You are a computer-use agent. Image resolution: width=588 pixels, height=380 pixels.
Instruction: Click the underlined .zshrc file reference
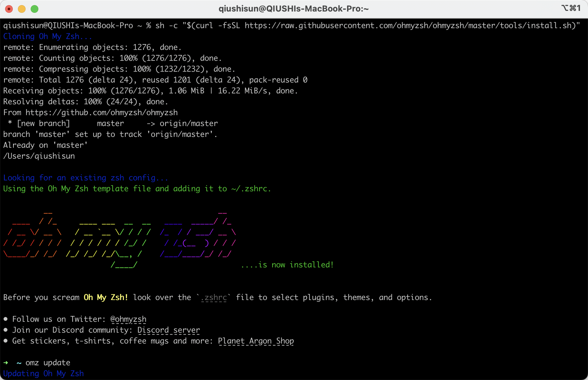(x=214, y=297)
